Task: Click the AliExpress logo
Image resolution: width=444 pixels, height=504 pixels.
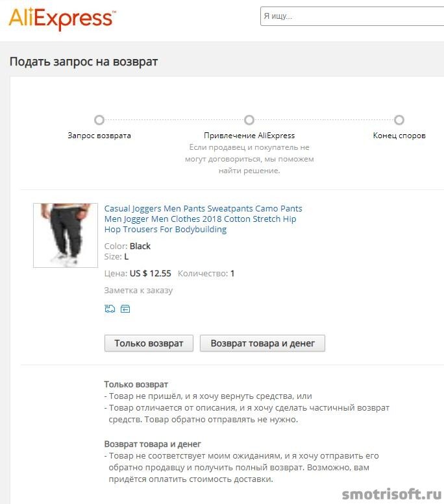Action: coord(62,19)
